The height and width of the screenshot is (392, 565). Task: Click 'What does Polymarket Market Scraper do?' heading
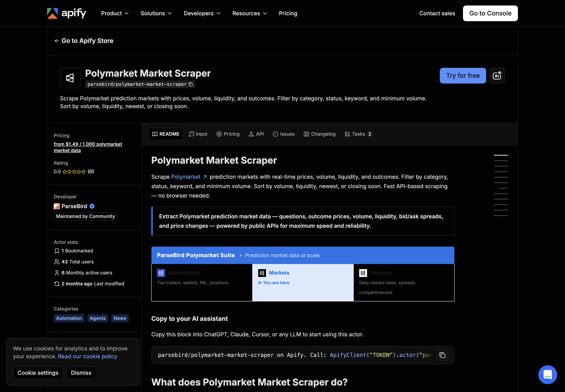(249, 382)
